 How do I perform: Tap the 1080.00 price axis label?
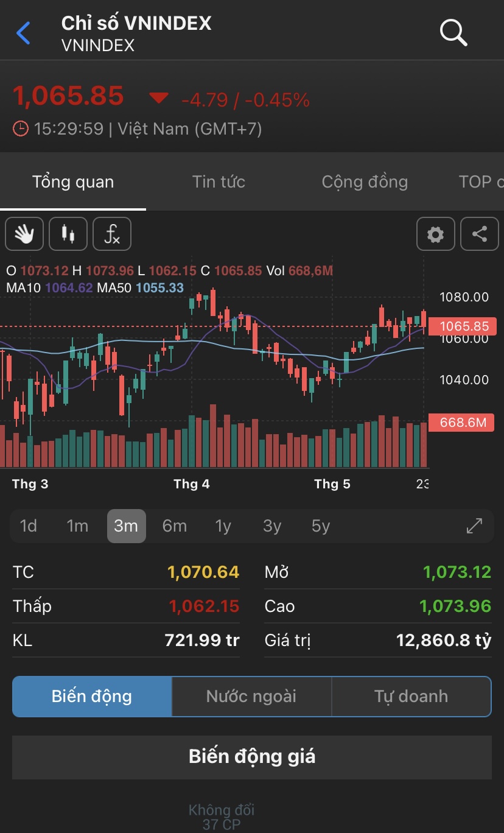464,297
